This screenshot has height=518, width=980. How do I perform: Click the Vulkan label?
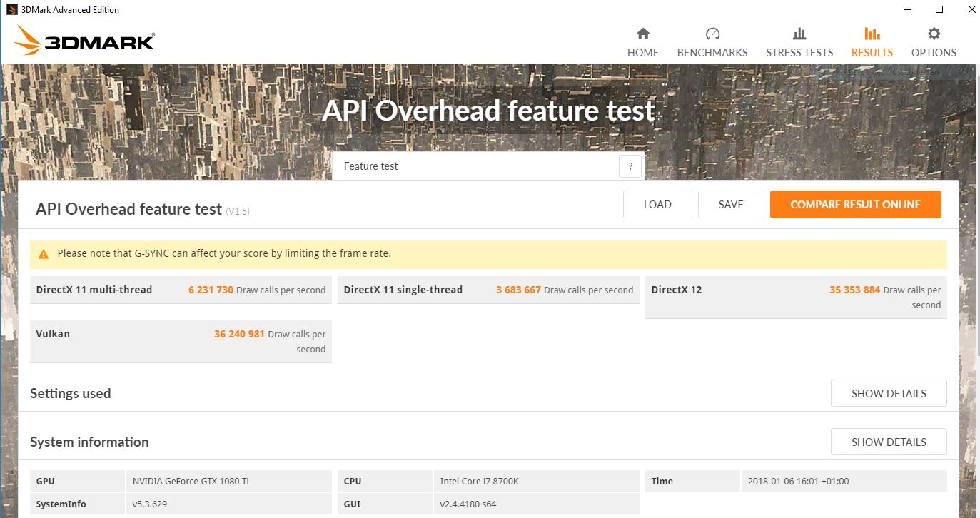coord(53,334)
